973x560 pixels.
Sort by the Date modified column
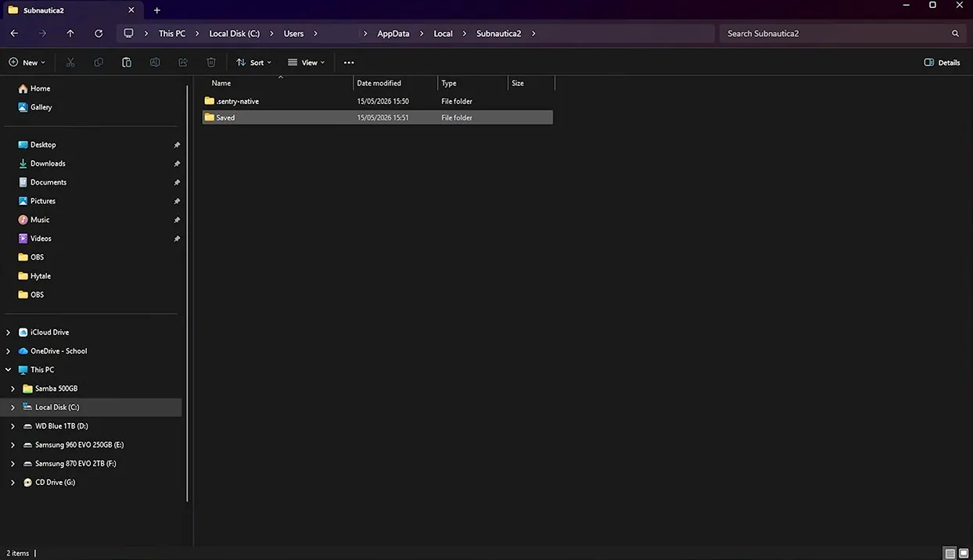click(396, 83)
